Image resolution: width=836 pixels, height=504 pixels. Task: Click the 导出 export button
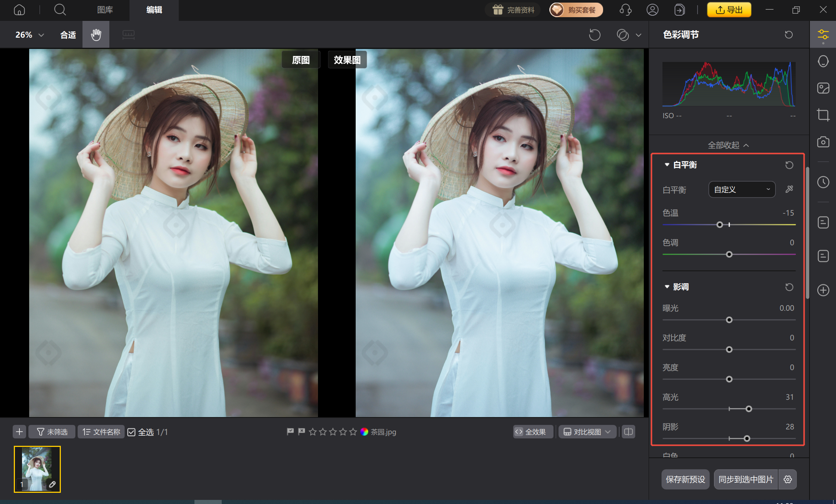729,10
